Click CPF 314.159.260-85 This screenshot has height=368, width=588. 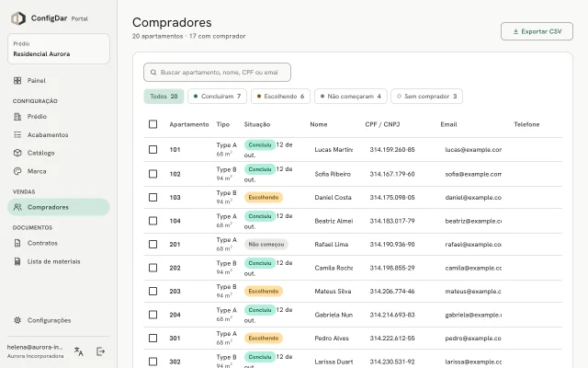(x=392, y=149)
